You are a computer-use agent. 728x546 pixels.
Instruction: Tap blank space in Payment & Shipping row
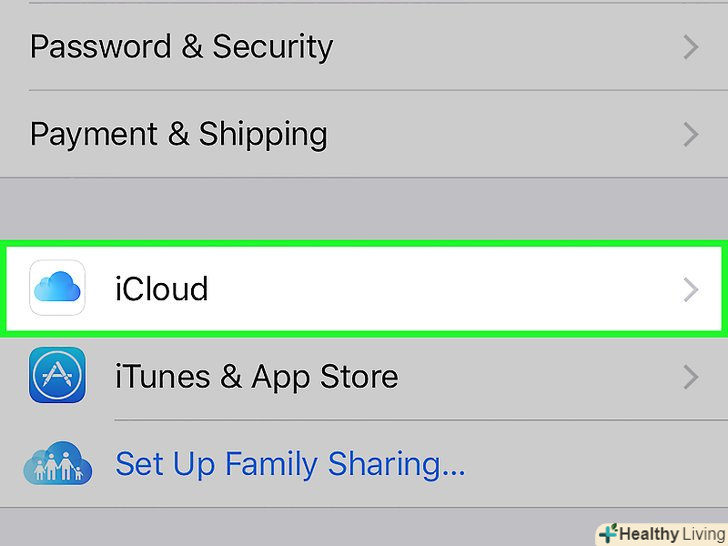[x=500, y=134]
